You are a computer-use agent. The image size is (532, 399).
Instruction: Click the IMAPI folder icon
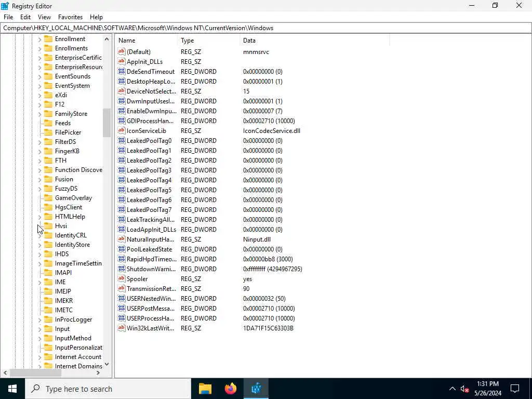pyautogui.click(x=48, y=272)
